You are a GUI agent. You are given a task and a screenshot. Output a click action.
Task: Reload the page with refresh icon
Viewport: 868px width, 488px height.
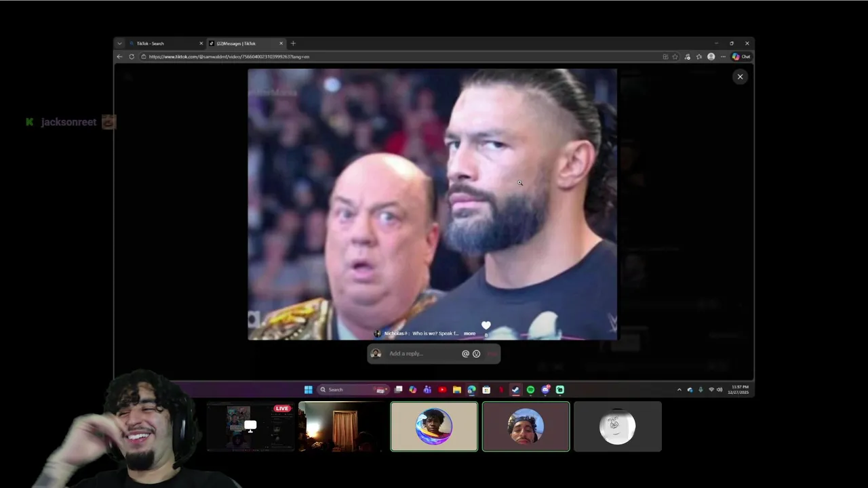tap(132, 57)
